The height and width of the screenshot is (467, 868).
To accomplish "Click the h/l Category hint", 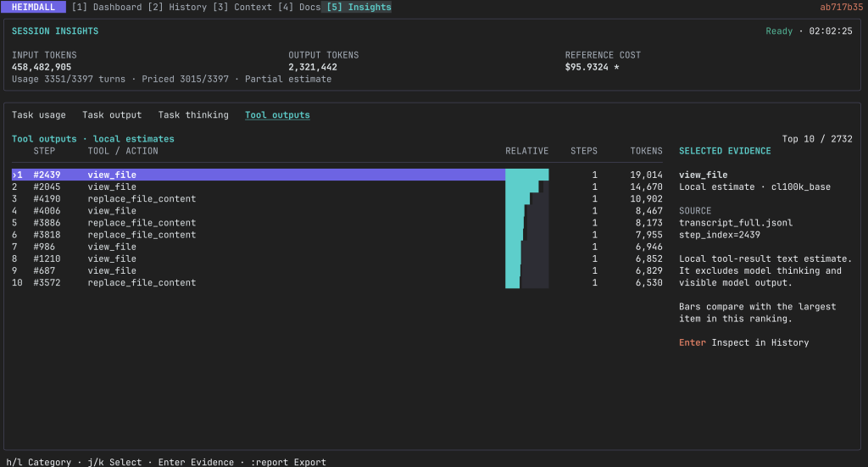I will [39, 462].
